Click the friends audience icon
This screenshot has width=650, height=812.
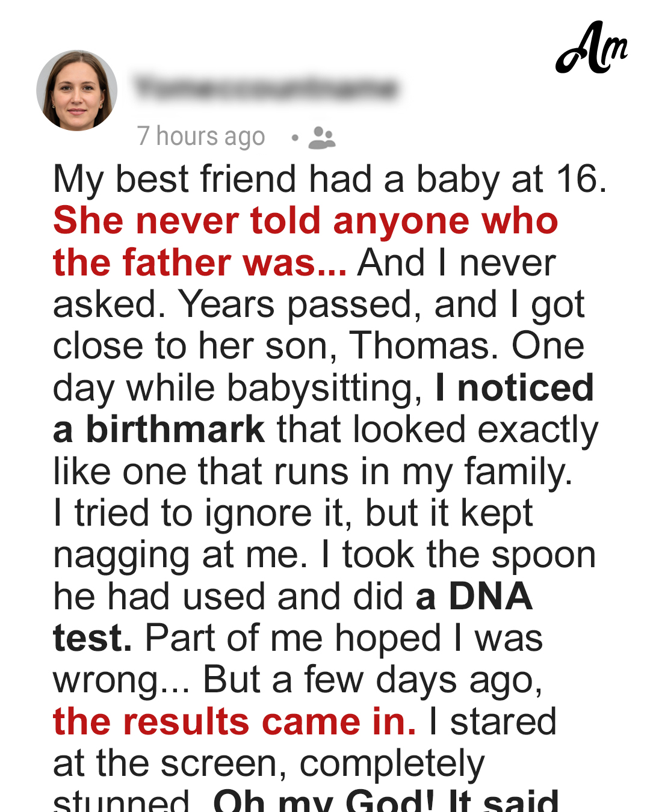(x=322, y=138)
